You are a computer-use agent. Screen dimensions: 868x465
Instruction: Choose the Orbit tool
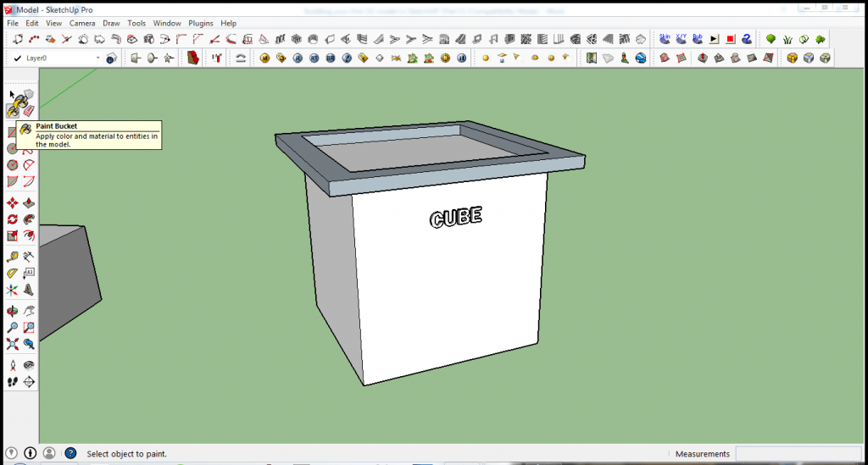(x=12, y=311)
